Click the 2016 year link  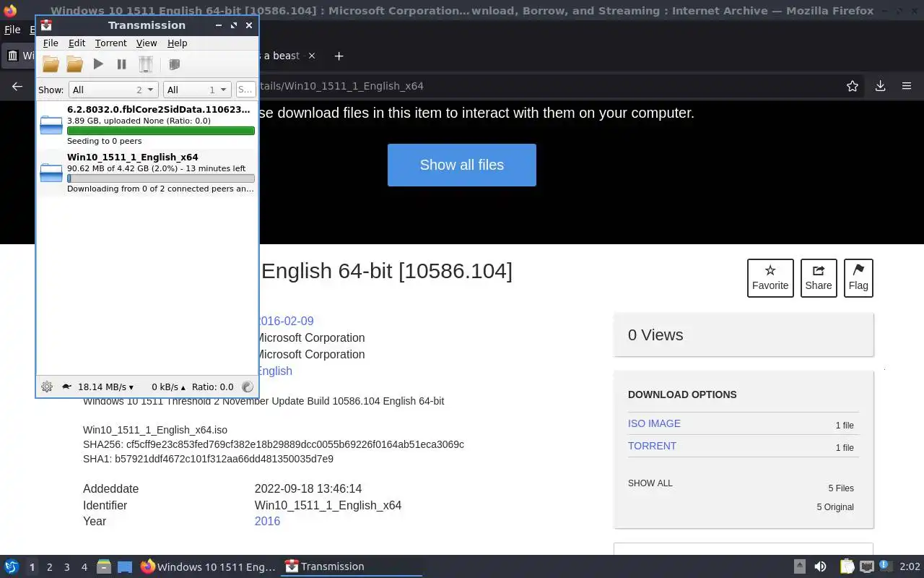click(267, 521)
